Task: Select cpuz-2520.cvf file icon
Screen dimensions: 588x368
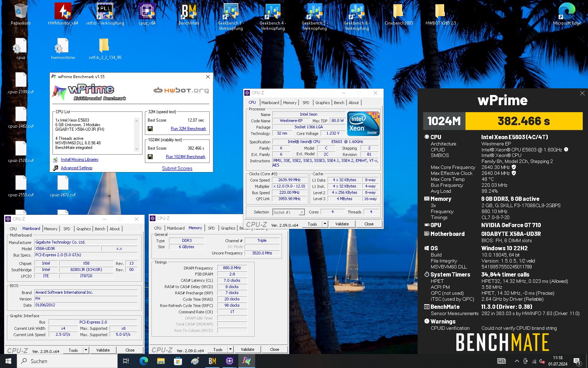Action: tap(21, 151)
